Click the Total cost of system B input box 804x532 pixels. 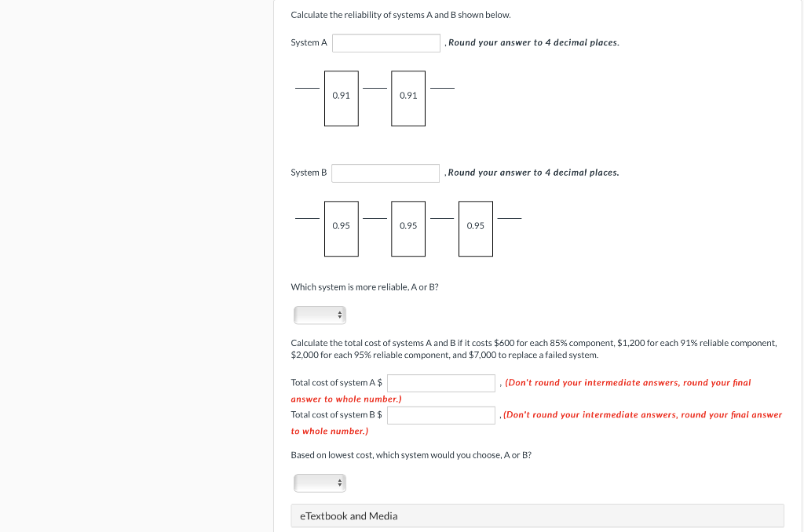pos(440,414)
